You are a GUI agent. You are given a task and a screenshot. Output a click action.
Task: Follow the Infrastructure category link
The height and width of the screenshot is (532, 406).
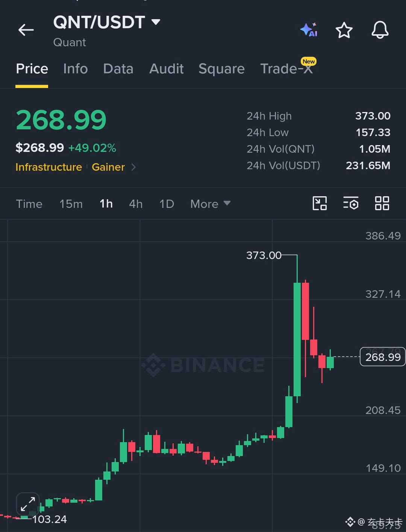pyautogui.click(x=48, y=167)
